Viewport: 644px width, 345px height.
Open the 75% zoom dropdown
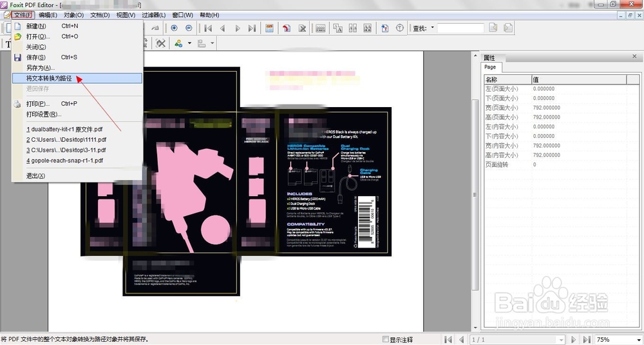pyautogui.click(x=639, y=340)
